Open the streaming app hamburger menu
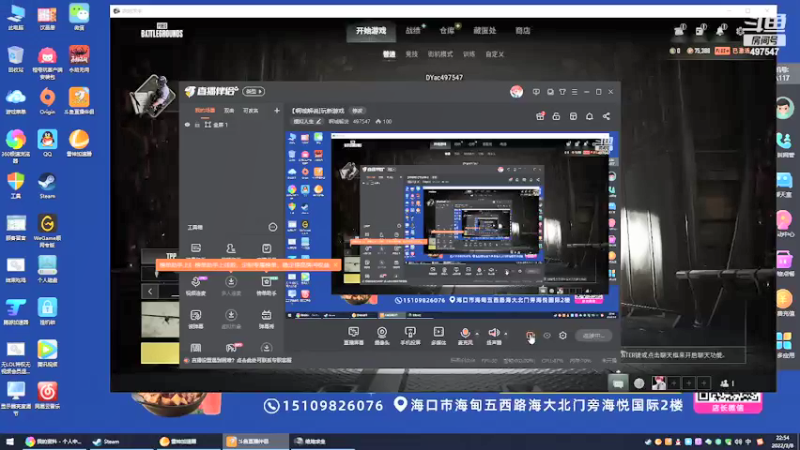This screenshot has width=800, height=450. (574, 92)
